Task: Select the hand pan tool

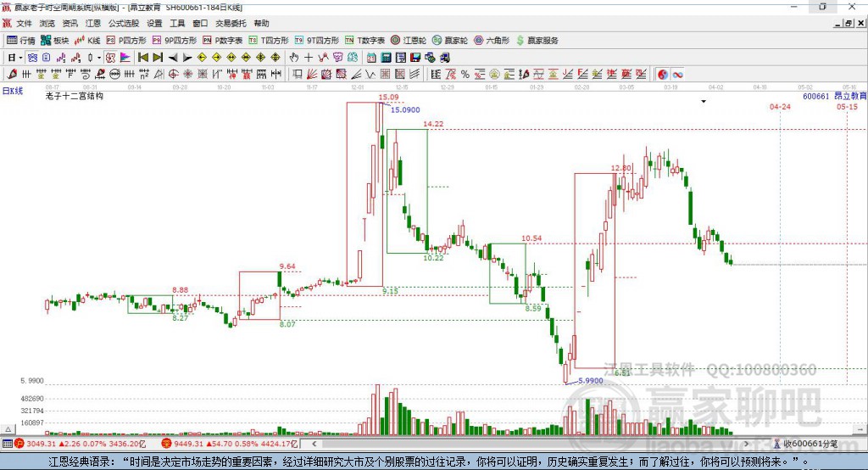Action: 293,58
